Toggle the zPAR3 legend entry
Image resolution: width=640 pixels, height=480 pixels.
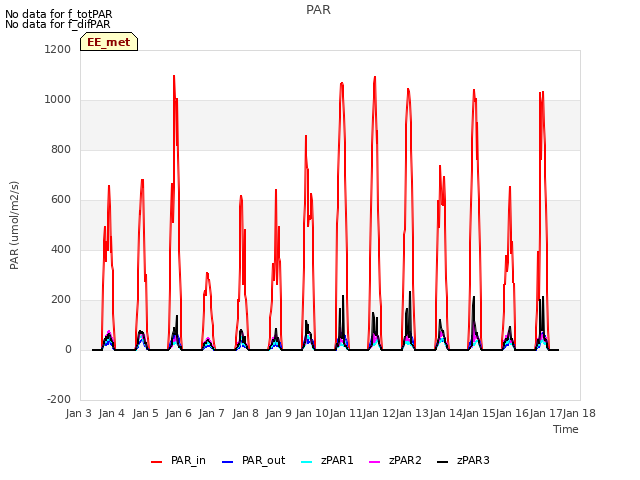463,460
